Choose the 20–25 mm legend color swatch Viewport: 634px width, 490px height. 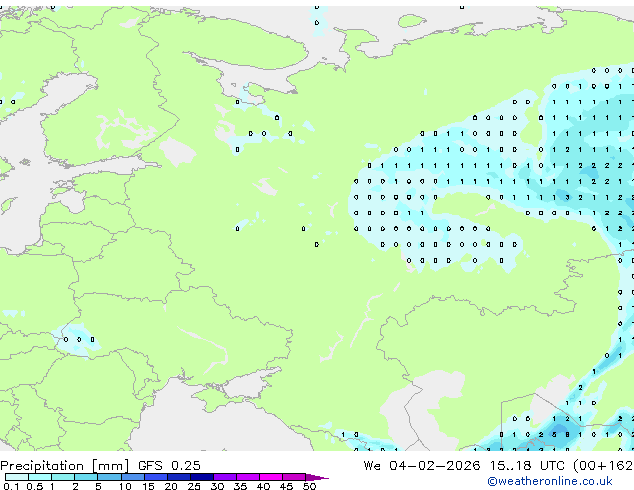tap(179, 477)
